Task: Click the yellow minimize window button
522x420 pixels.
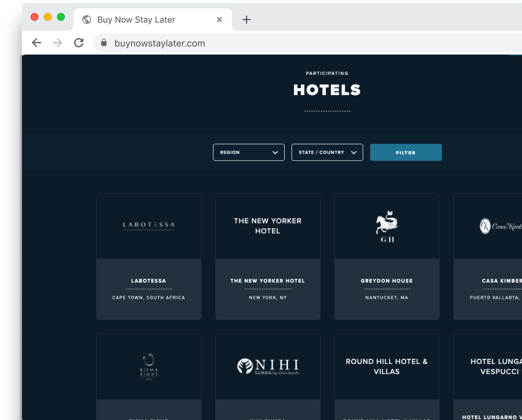Action: [48, 17]
